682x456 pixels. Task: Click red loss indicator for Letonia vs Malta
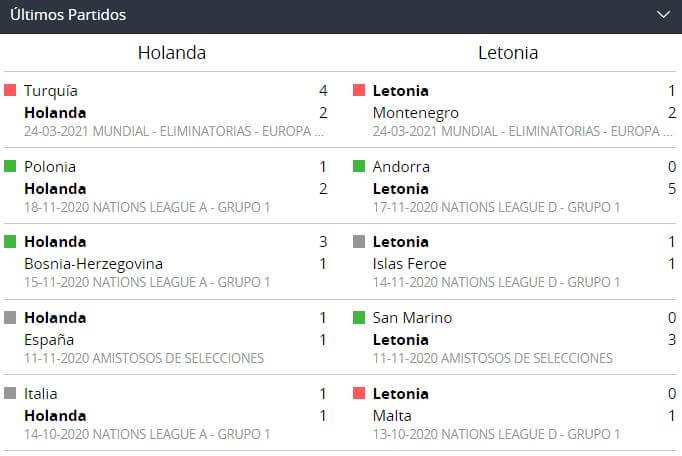coord(359,394)
